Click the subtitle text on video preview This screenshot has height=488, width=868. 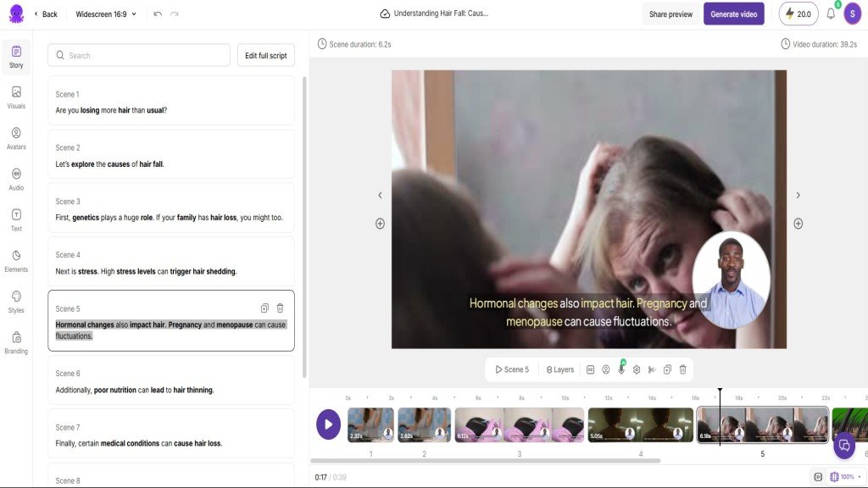coord(588,312)
